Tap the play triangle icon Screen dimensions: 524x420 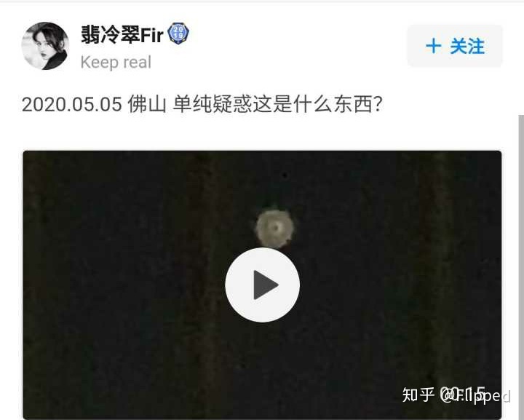(x=266, y=285)
